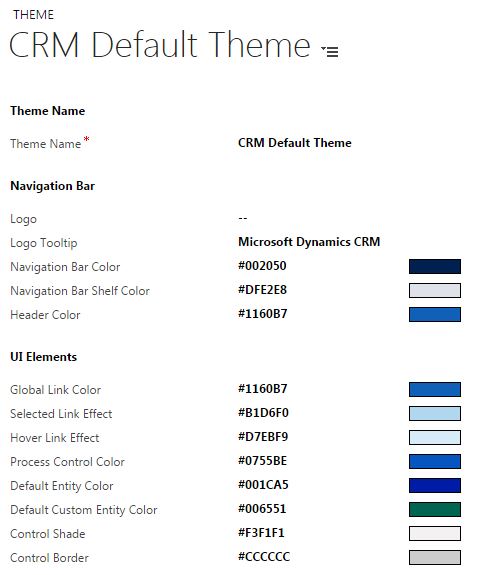The height and width of the screenshot is (575, 483).
Task: Open the Hover Link Effect color swatch
Action: pos(435,437)
